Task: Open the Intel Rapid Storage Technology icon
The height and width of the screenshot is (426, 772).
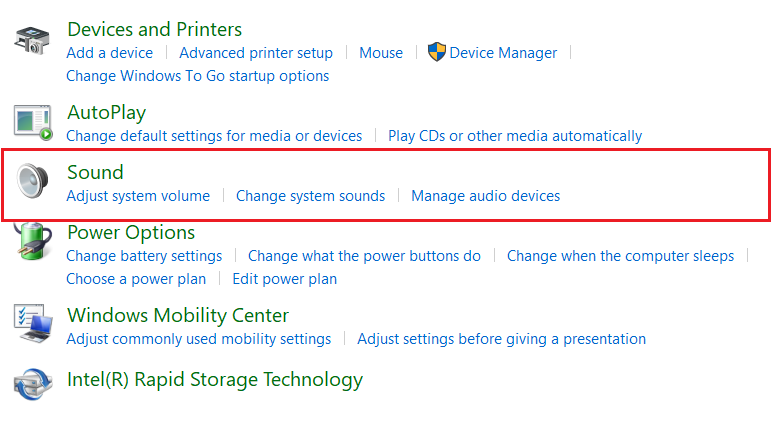Action: coord(33,384)
